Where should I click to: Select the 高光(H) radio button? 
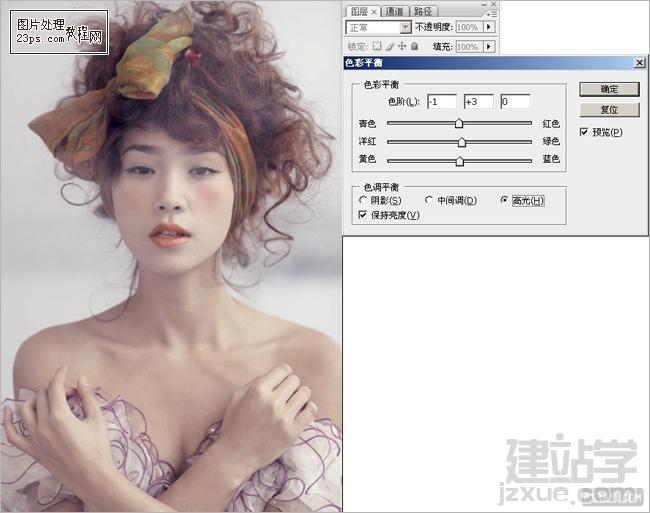504,200
